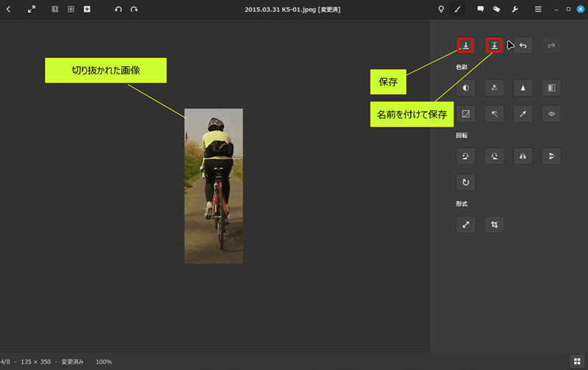The image size is (588, 370).
Task: Click the 変更済み status text
Action: coord(72,362)
